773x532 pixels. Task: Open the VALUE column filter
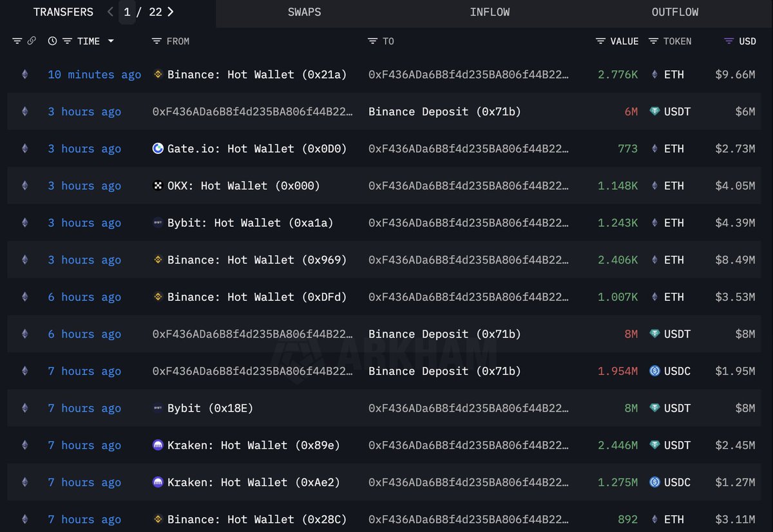600,41
